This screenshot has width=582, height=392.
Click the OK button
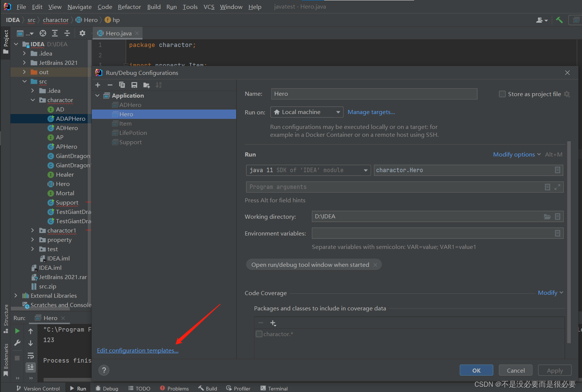(x=476, y=370)
